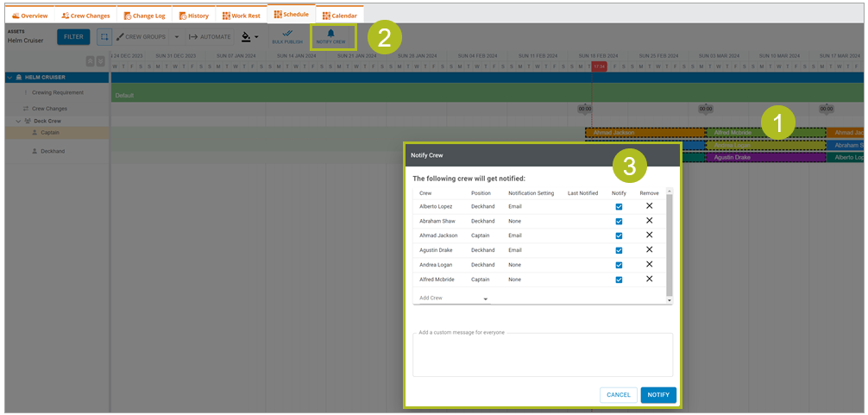Uncheck Notify for Alberto Lopez
Viewport: 868px width, 415px height.
click(619, 206)
